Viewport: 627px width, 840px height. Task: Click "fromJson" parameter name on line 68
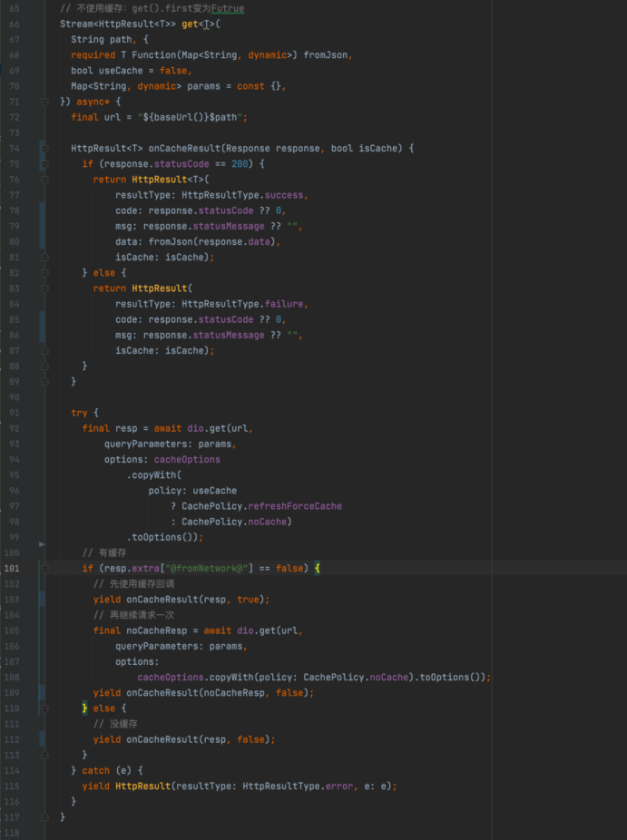pos(325,55)
